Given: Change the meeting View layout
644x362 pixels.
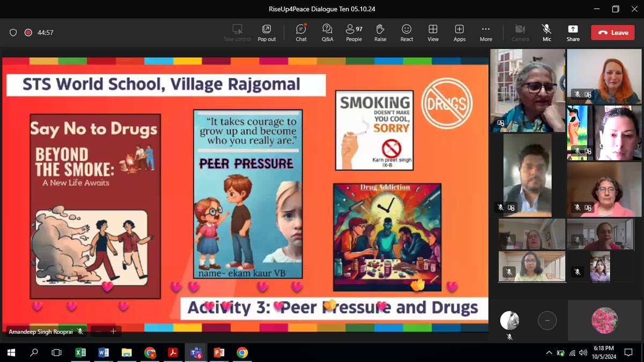Looking at the screenshot, I should (433, 32).
